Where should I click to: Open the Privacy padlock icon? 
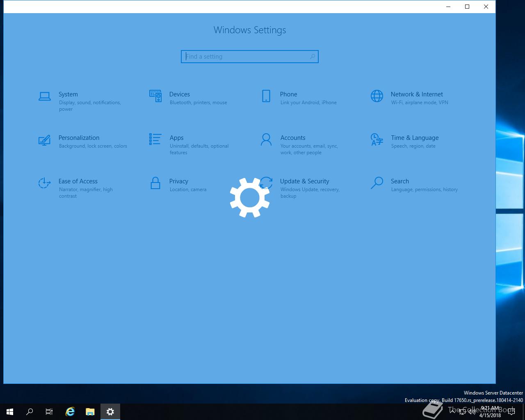[x=155, y=183]
